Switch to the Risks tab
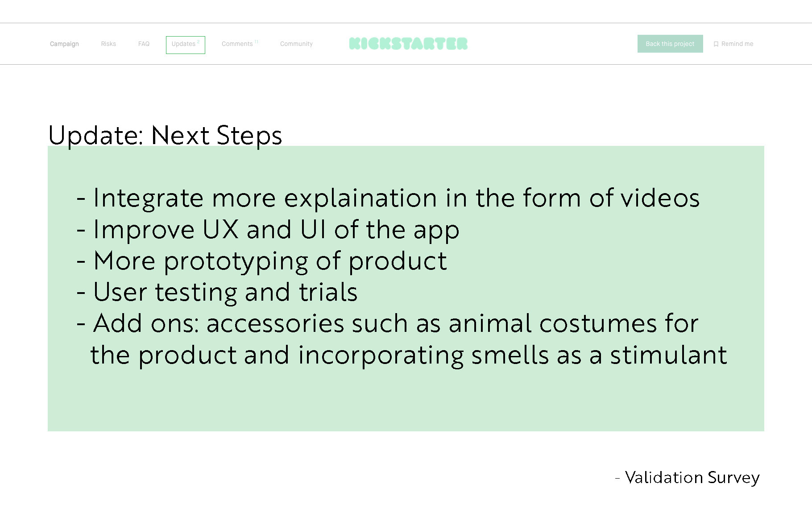 click(108, 44)
